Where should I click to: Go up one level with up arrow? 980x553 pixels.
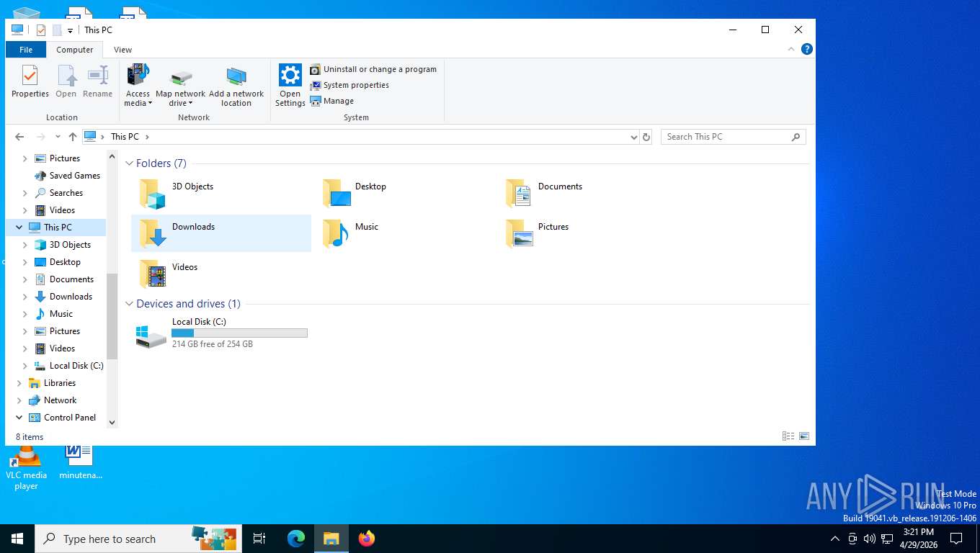coord(73,137)
